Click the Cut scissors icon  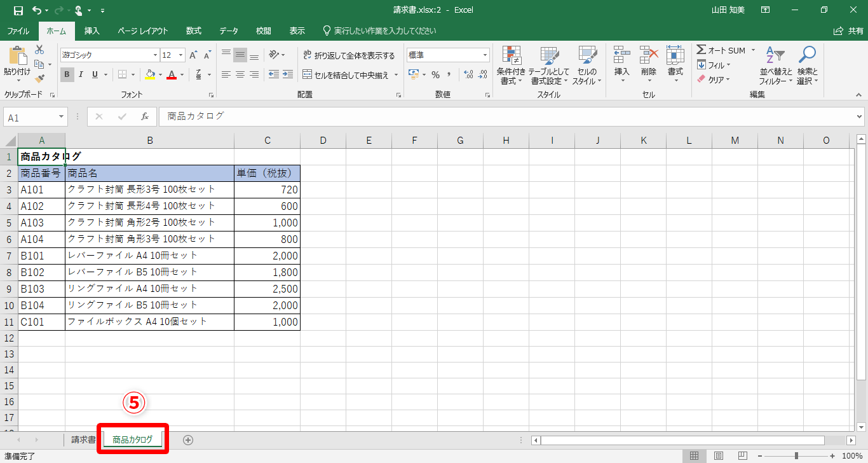tap(39, 49)
